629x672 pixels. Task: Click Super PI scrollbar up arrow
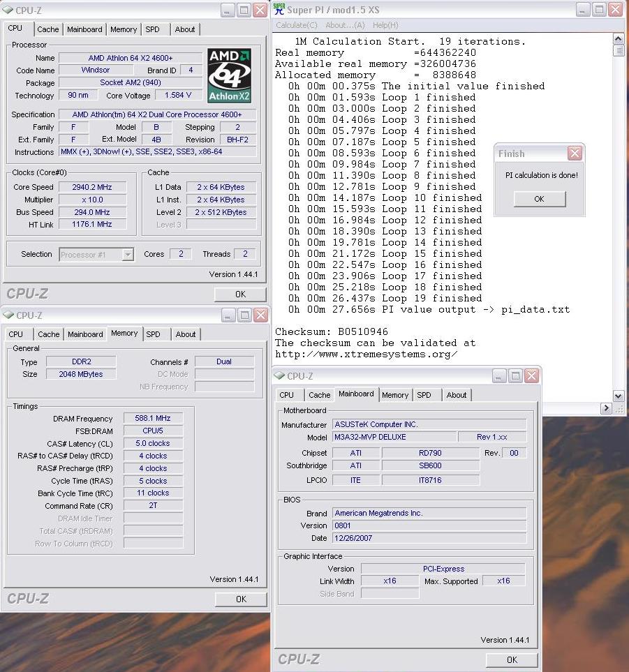(x=618, y=40)
